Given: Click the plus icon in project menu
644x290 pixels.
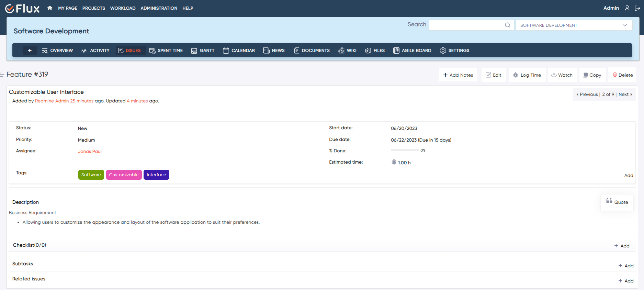Looking at the screenshot, I should coord(30,51).
